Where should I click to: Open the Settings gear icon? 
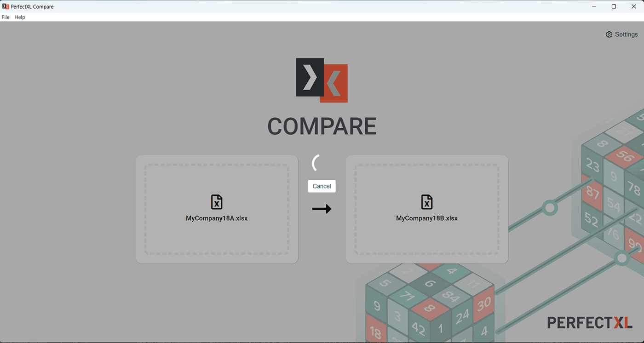point(609,34)
